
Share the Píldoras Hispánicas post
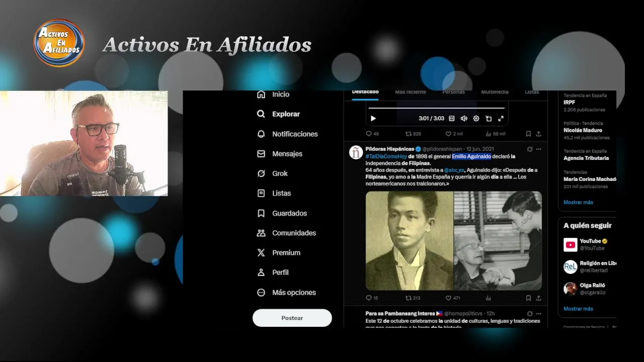[539, 298]
